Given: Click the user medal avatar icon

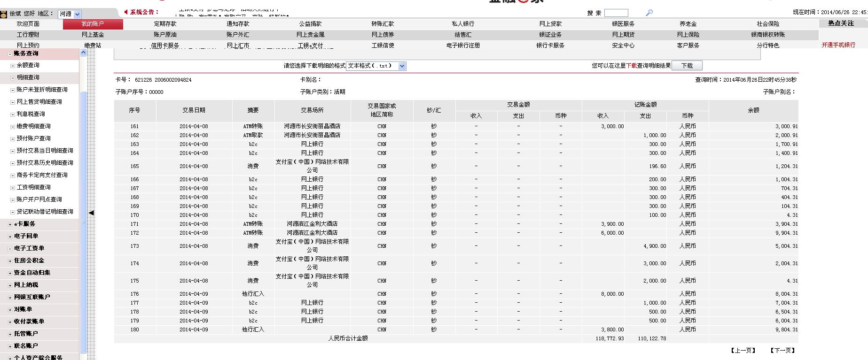Looking at the screenshot, I should point(4,14).
